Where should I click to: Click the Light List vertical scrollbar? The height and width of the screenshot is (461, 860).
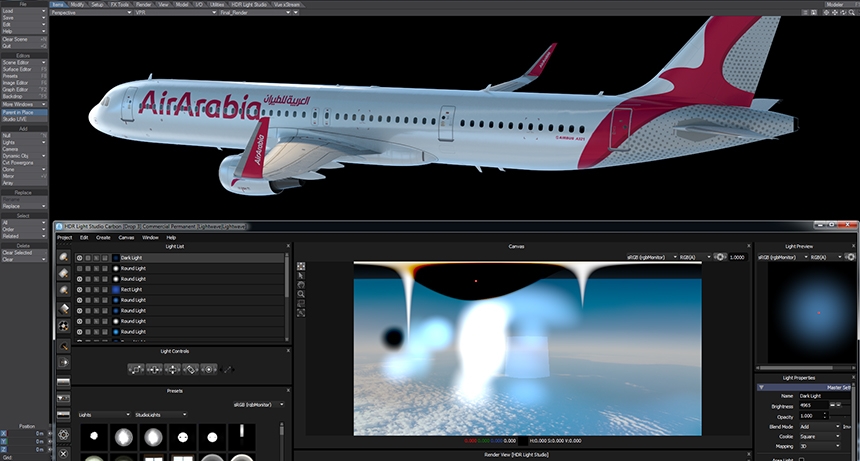click(286, 296)
